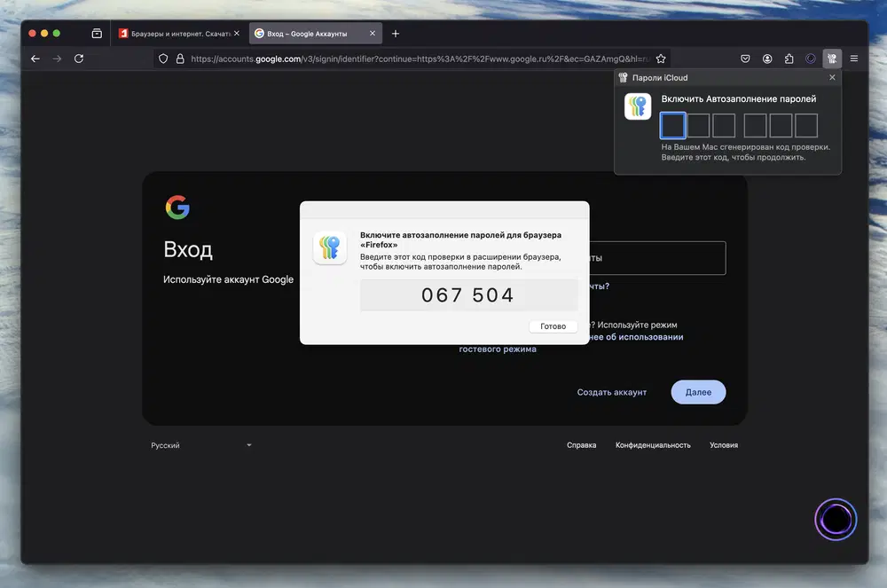Open the 'Русский' language dropdown
The width and height of the screenshot is (887, 588).
pyautogui.click(x=200, y=445)
